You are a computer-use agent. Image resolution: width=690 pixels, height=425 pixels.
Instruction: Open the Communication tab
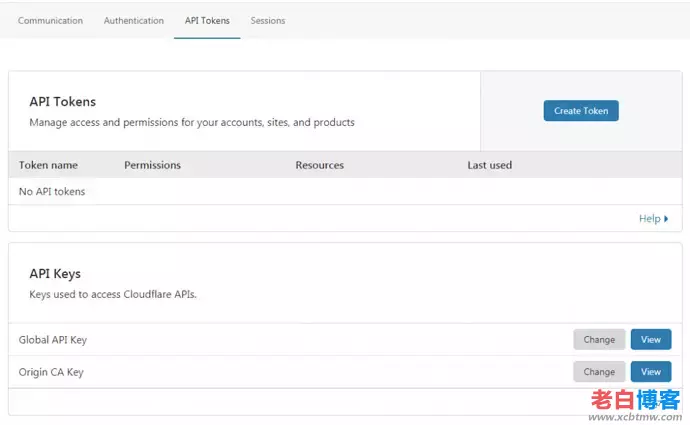[x=50, y=21]
